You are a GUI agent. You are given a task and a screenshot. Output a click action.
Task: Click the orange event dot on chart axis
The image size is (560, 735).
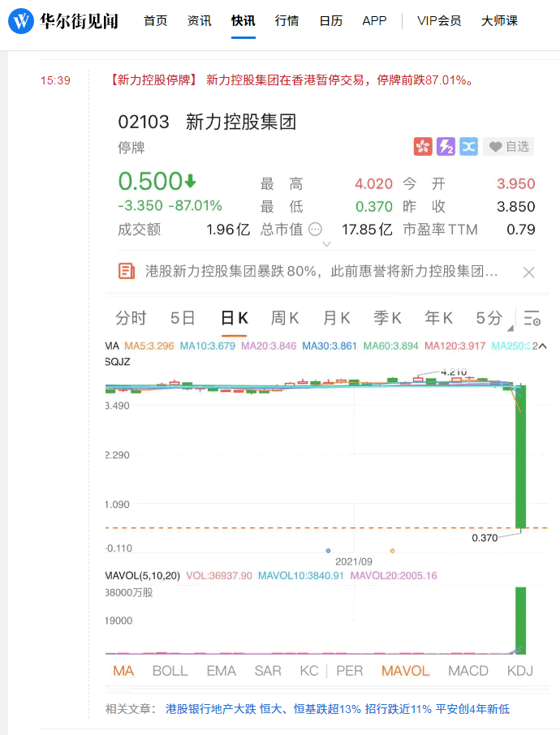pyautogui.click(x=393, y=551)
